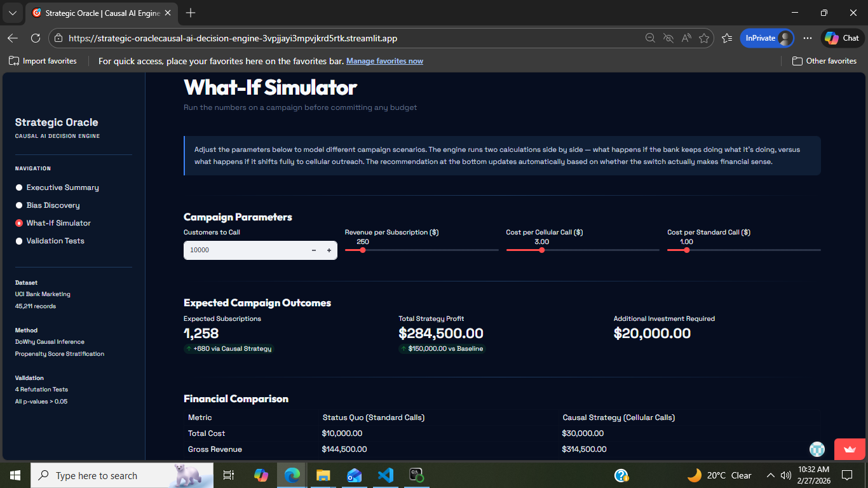Show hidden system tray icons
Screen dimensions: 868x488
771,475
